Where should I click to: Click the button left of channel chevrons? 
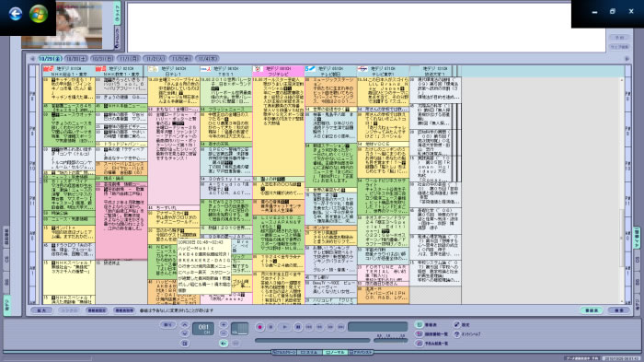(x=167, y=324)
